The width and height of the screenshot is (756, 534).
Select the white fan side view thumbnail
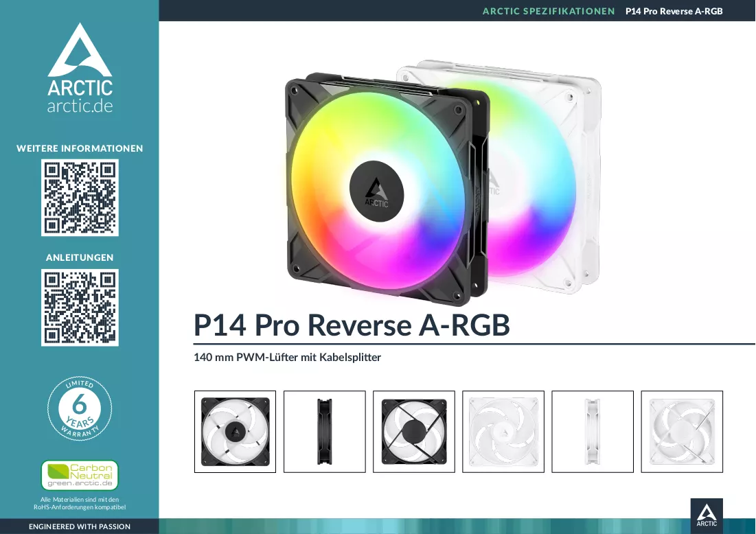[x=593, y=431]
